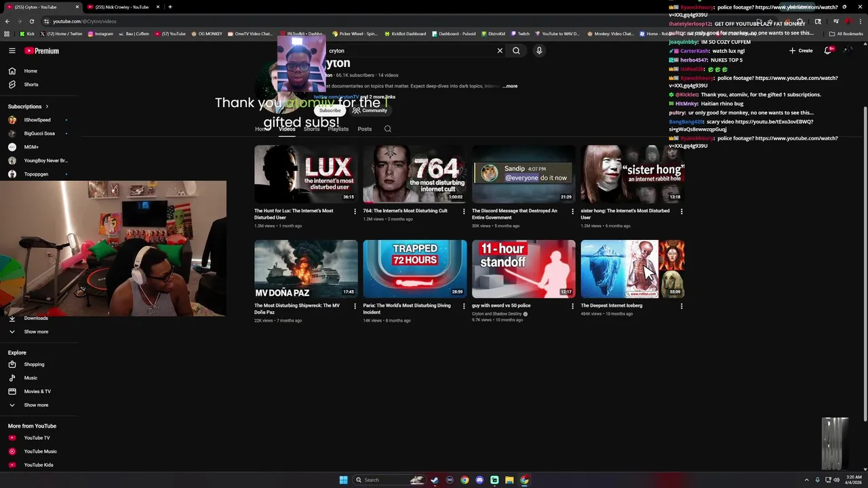This screenshot has height=488, width=868.
Task: Open YouTube Kids from the sidebar
Action: point(39,465)
